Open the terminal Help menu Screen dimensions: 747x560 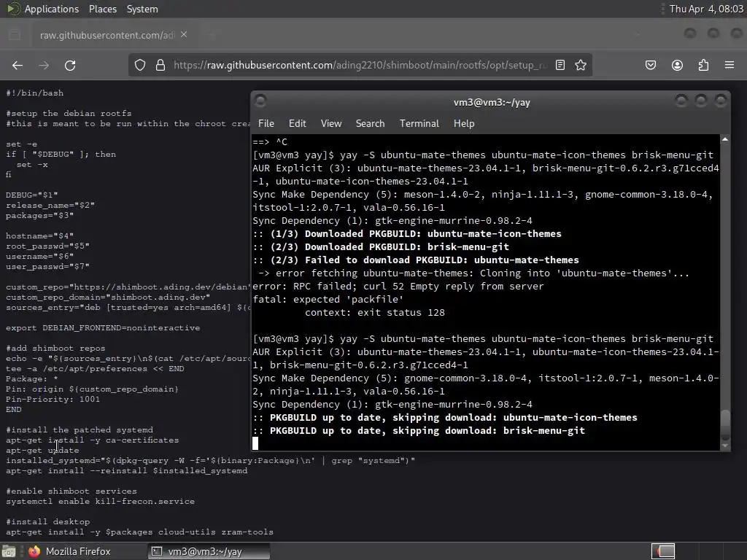(464, 123)
